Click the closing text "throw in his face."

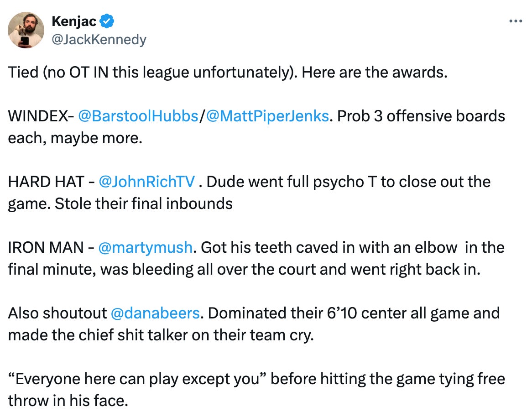tap(68, 401)
